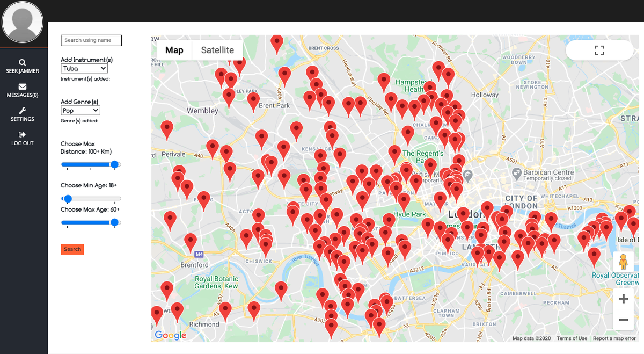Open Messages envelope icon in sidebar
Screen dimensions: 644x354
pyautogui.click(x=23, y=86)
